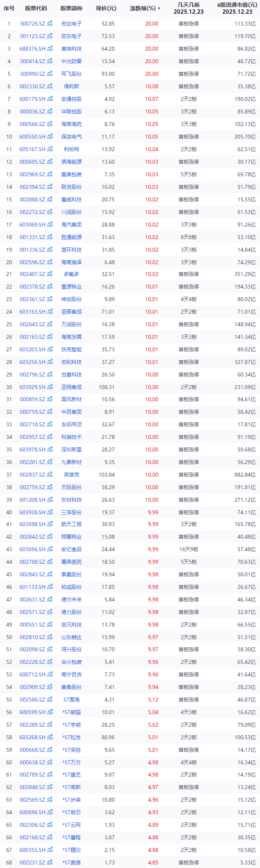Click the trend chart icon for 600179.SH
Screen dimensions: 260x868
click(x=49, y=99)
